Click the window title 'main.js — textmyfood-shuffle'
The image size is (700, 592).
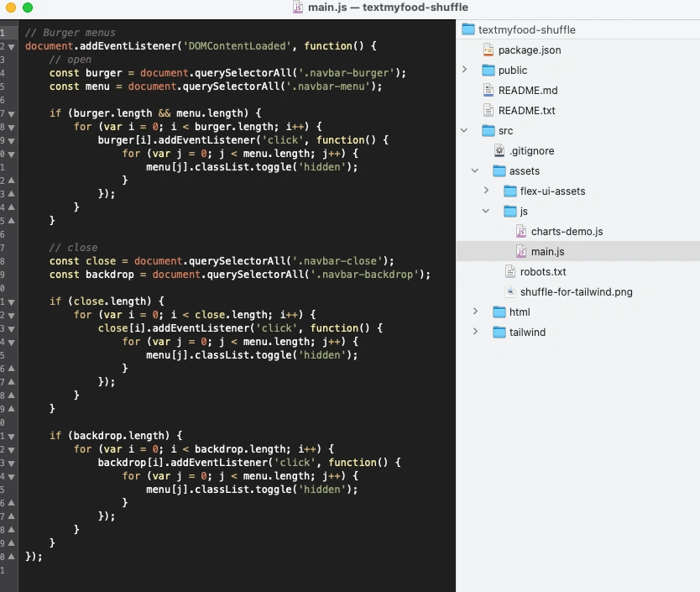click(388, 8)
